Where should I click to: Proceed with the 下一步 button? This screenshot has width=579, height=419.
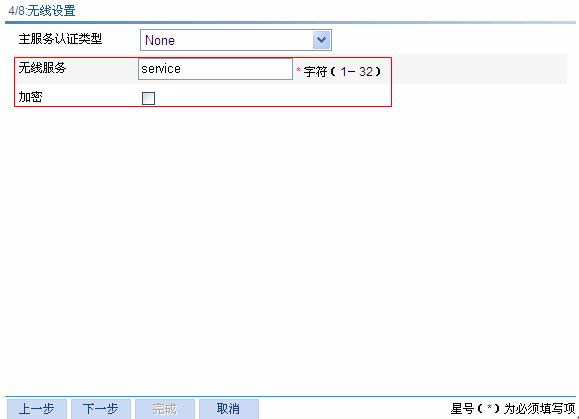click(100, 409)
